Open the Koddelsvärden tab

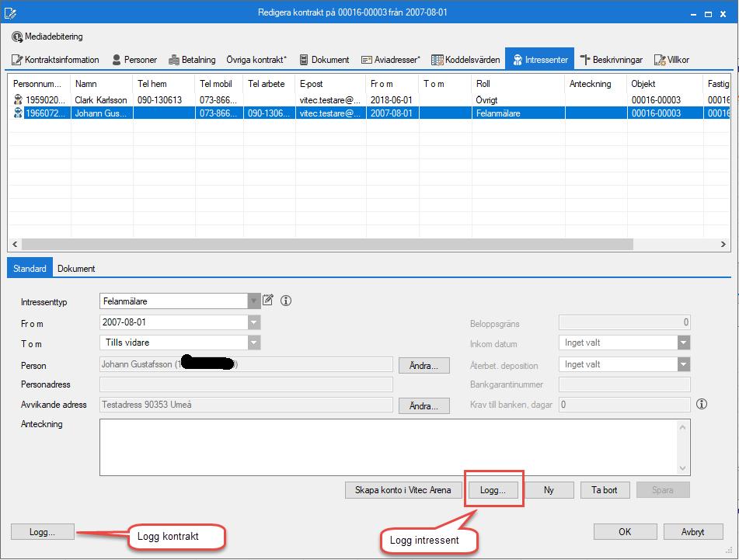tap(465, 60)
